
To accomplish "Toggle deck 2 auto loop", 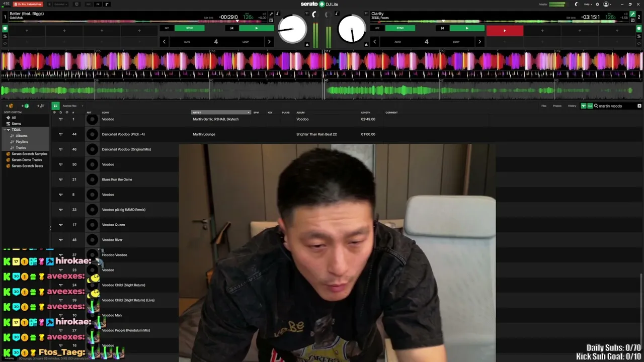I will tap(397, 42).
